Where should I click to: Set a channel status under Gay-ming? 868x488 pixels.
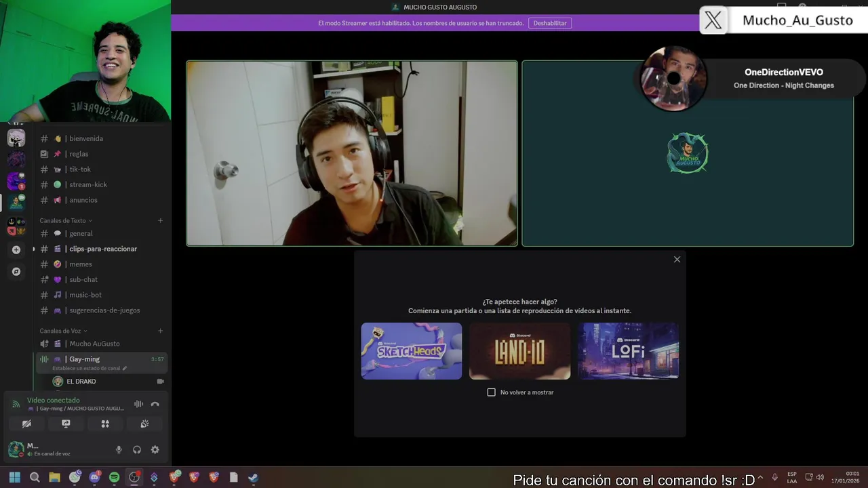pyautogui.click(x=89, y=369)
